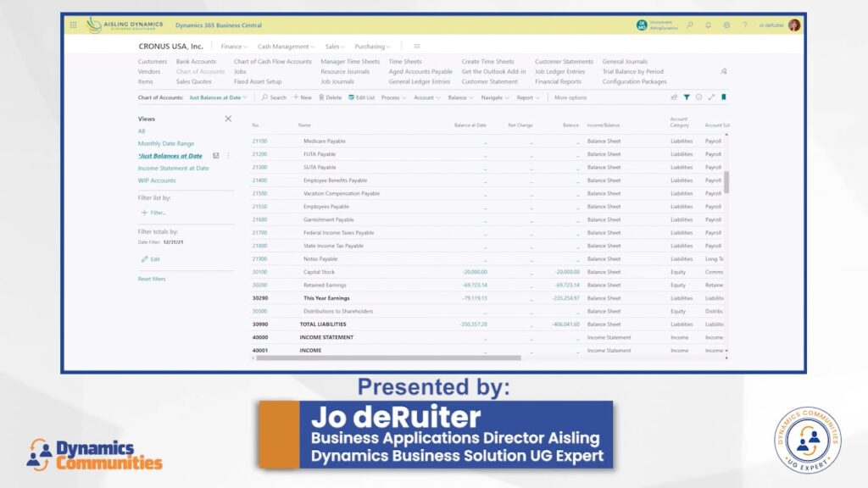Click Edit List in the action bar

[361, 97]
